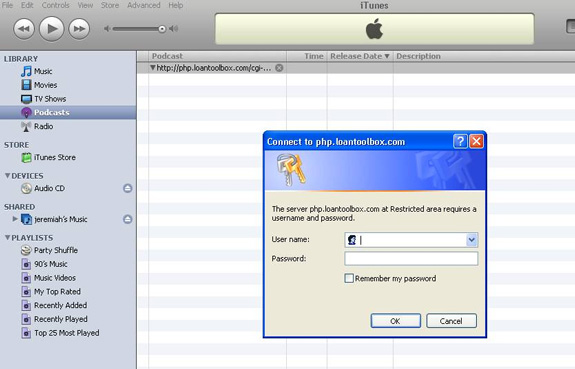The height and width of the screenshot is (369, 575).
Task: Open the Store menu
Action: pyautogui.click(x=110, y=5)
